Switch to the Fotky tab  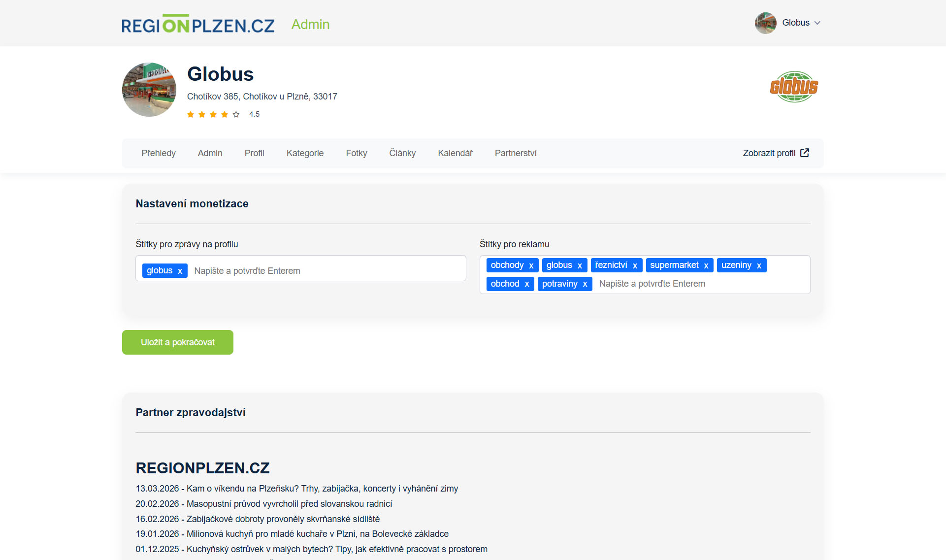(357, 153)
